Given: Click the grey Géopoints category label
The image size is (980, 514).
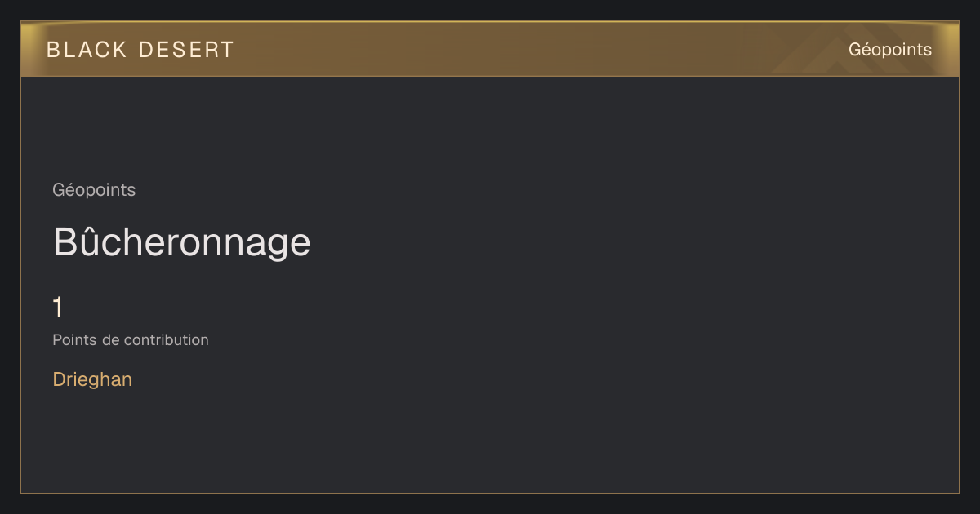Looking at the screenshot, I should click(94, 190).
